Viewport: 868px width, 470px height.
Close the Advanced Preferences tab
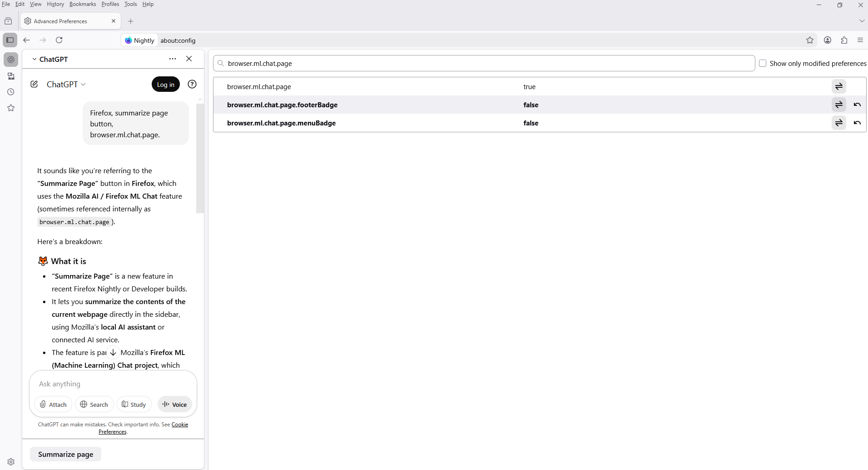(x=114, y=21)
